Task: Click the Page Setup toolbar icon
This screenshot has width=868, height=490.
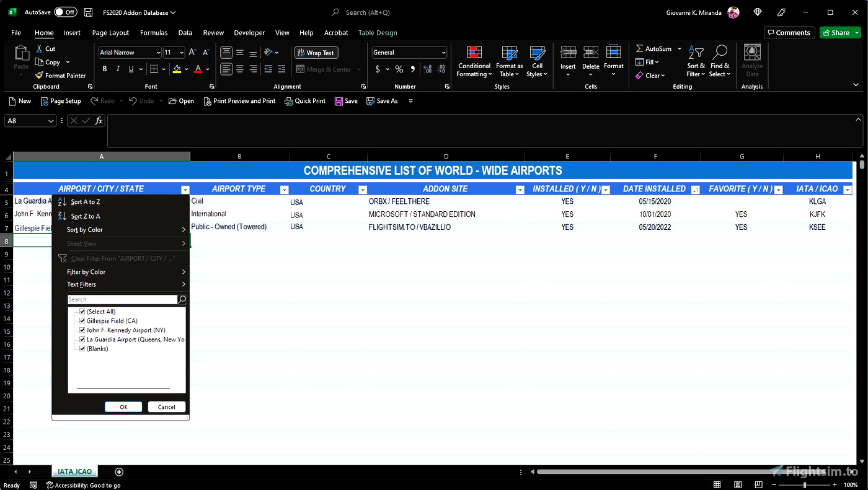Action: pos(61,101)
